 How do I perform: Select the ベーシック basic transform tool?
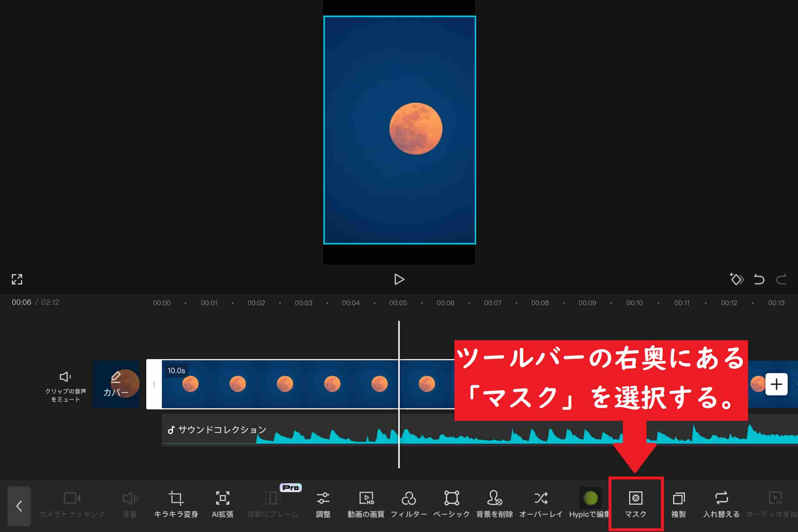click(x=451, y=503)
